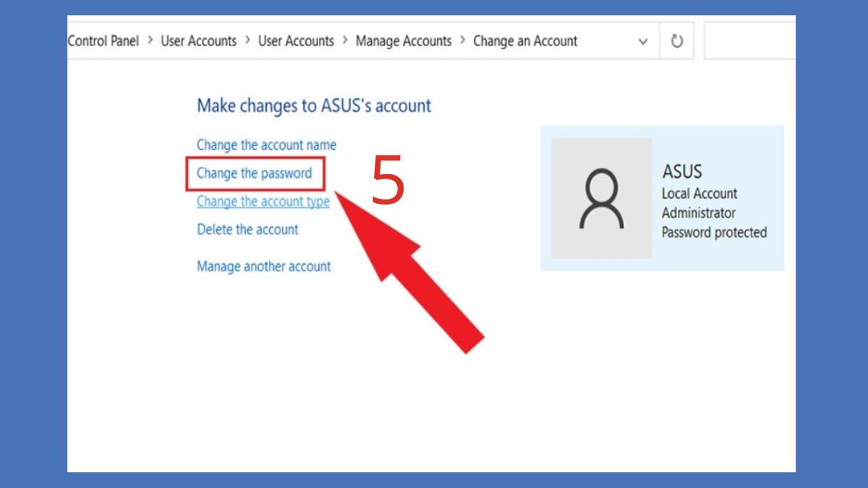Click Change the password link
868x488 pixels.
click(x=254, y=174)
